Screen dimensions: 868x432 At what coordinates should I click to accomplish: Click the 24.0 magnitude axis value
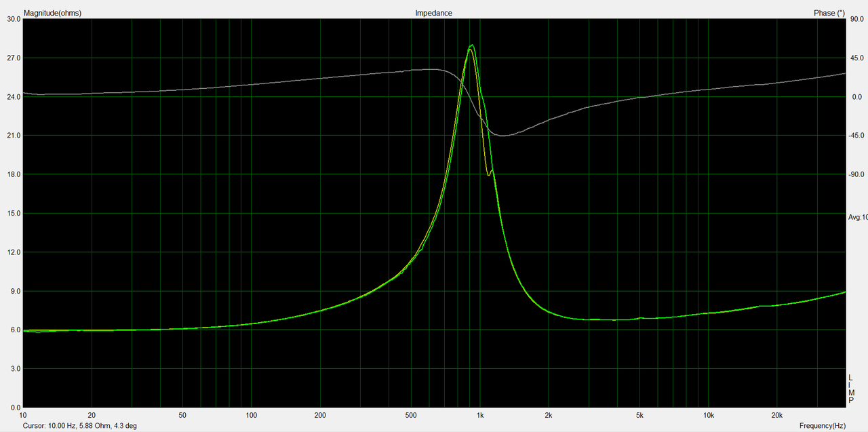click(13, 97)
